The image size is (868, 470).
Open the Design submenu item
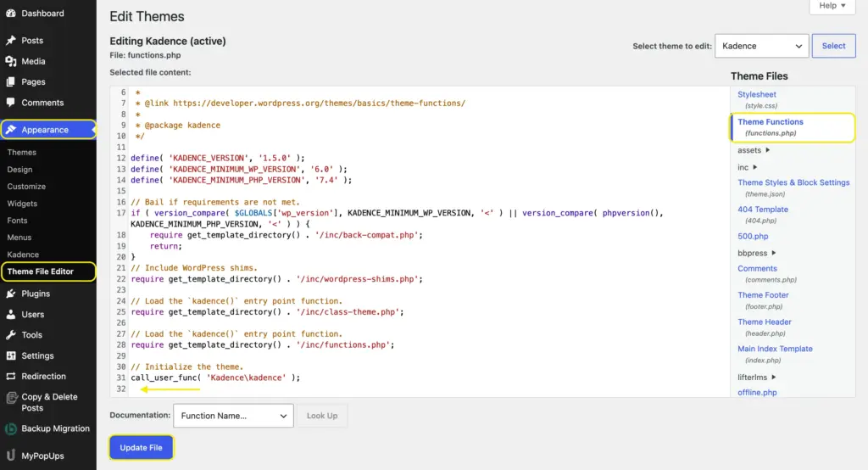click(x=20, y=170)
